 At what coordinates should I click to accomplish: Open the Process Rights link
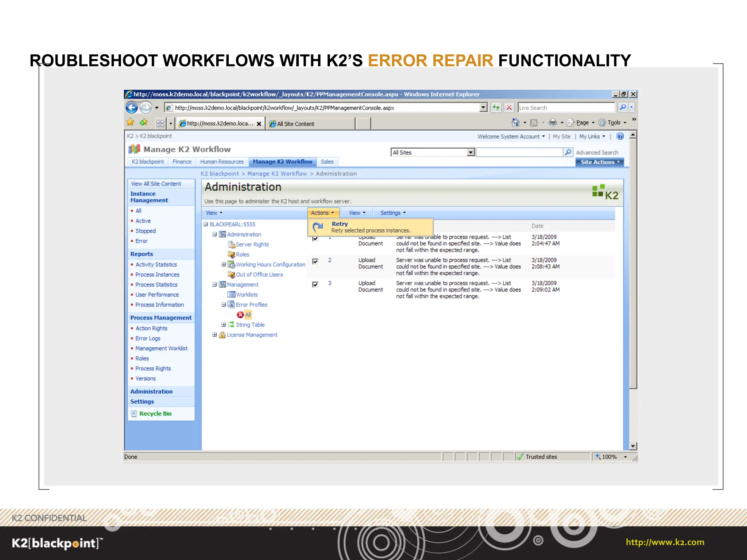(153, 368)
